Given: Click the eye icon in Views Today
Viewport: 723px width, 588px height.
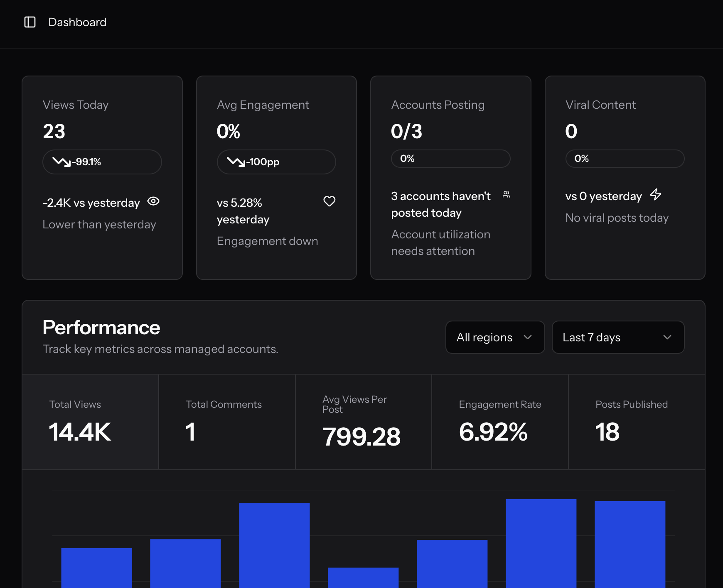Looking at the screenshot, I should click(x=153, y=201).
